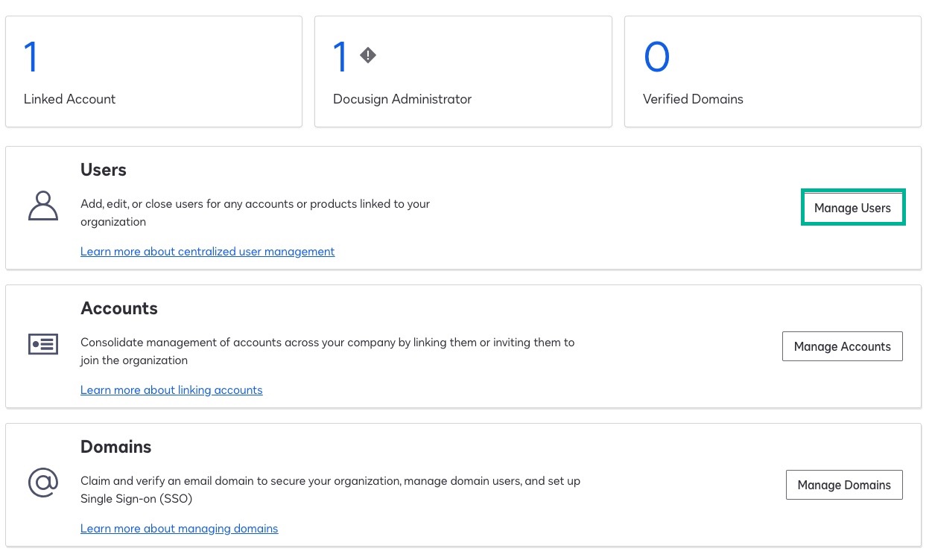Click the Docusign Administrator label text
Image resolution: width=932 pixels, height=560 pixels.
click(x=402, y=99)
